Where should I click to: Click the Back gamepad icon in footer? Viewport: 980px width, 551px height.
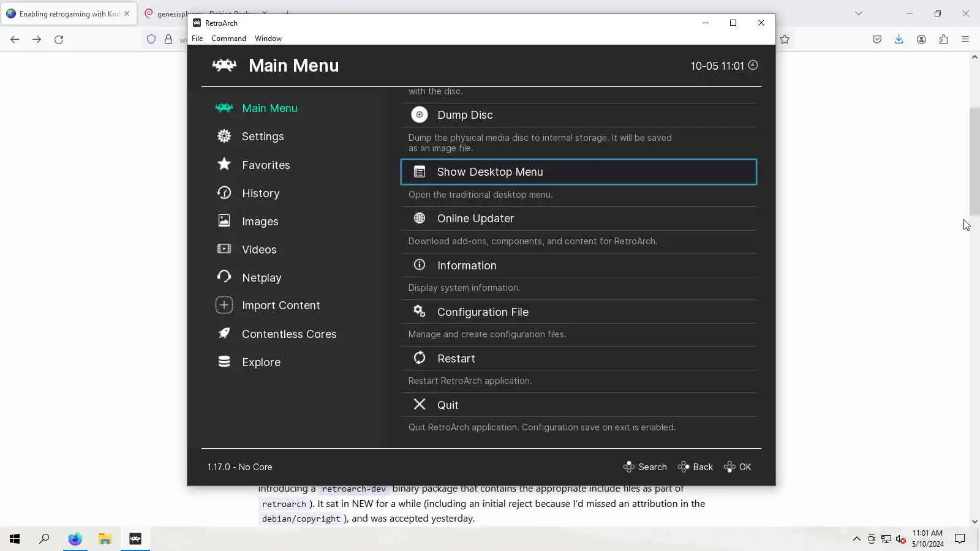(x=684, y=467)
